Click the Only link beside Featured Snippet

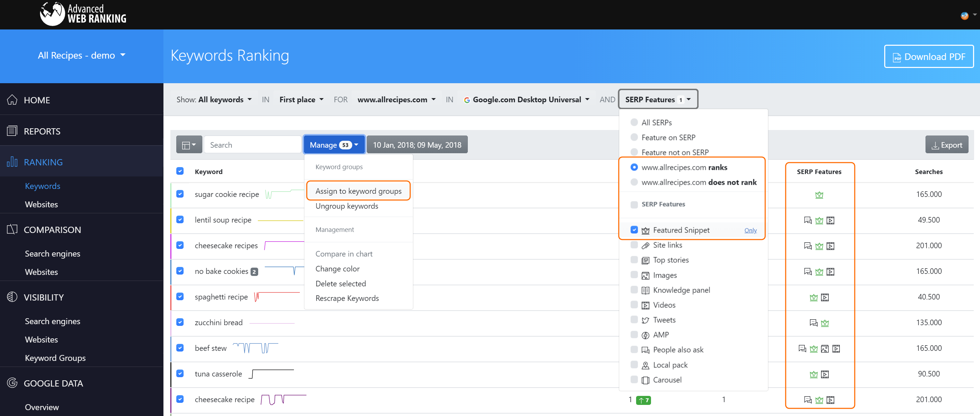[750, 230]
